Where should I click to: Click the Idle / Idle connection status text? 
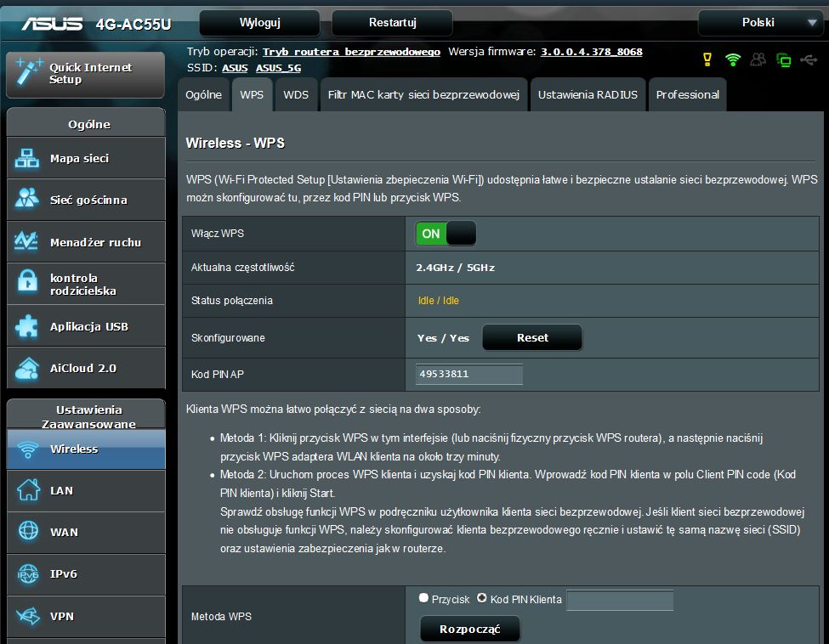click(x=438, y=301)
